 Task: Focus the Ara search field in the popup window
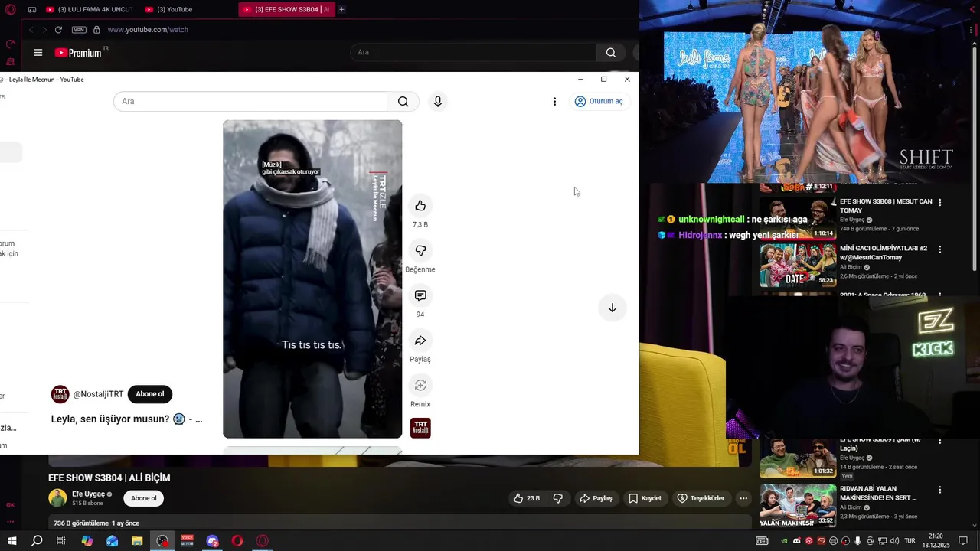point(250,102)
